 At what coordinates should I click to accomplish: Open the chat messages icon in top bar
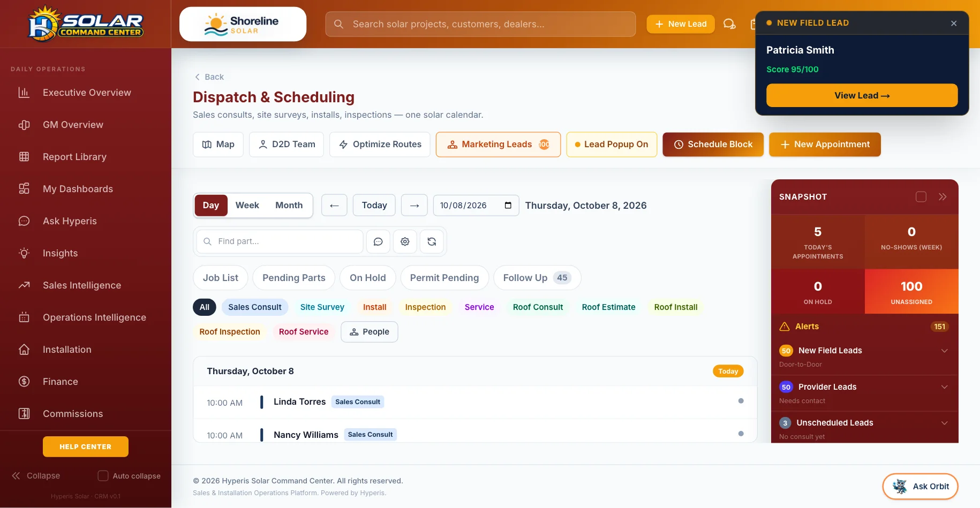729,24
